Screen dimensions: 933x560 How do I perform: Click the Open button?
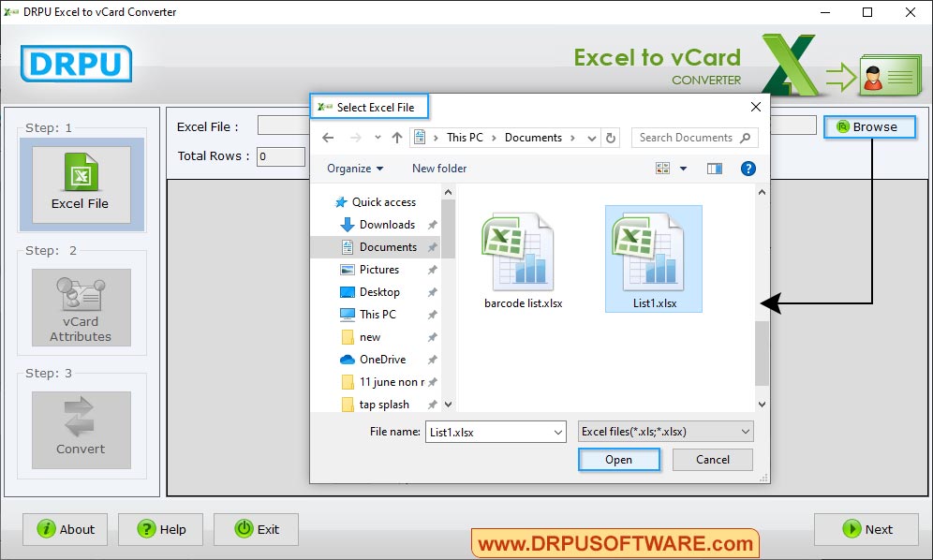619,460
